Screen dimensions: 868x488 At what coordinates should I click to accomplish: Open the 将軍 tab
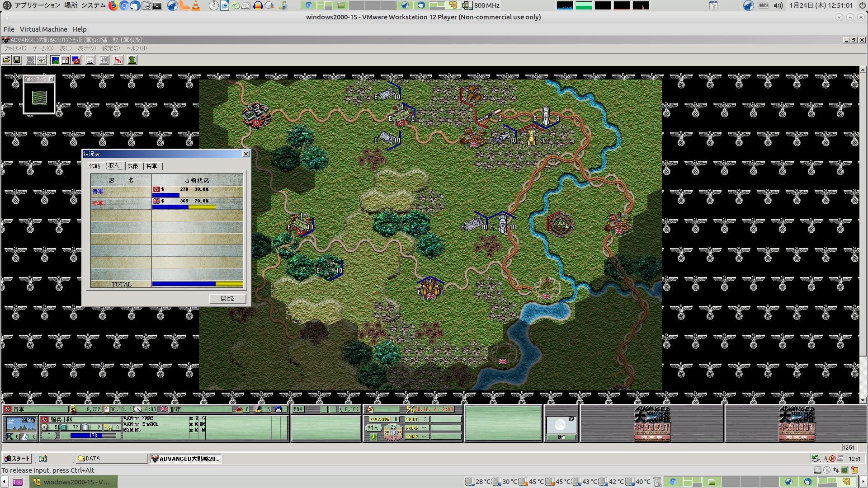click(152, 166)
